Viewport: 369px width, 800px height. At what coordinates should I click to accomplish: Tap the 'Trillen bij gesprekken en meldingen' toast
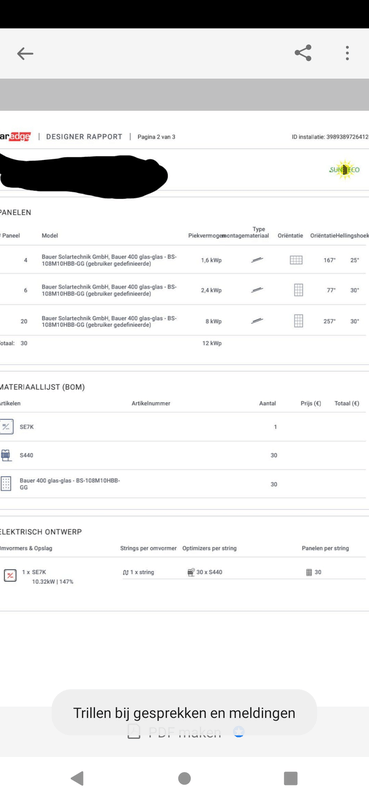tap(184, 713)
